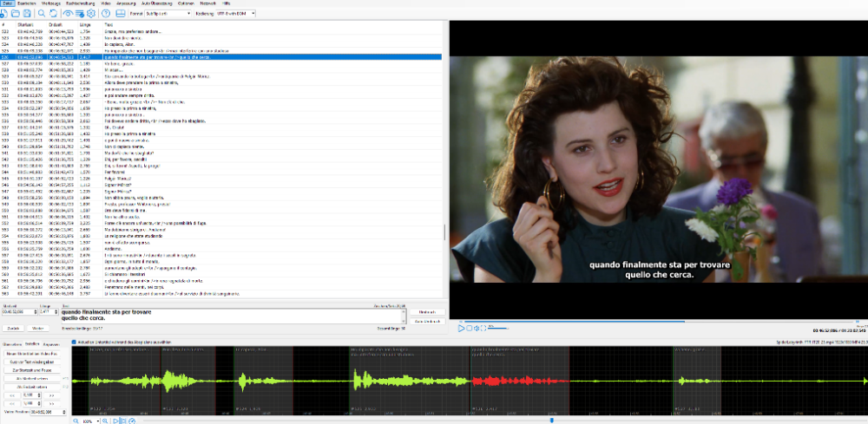Click Kurz vor Text wiedergeben button

coord(32,362)
